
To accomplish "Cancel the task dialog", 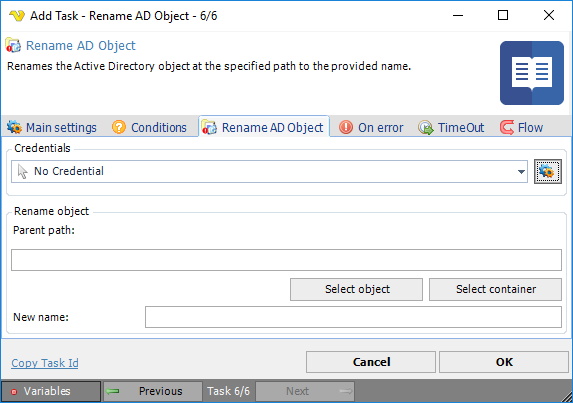I will point(371,362).
